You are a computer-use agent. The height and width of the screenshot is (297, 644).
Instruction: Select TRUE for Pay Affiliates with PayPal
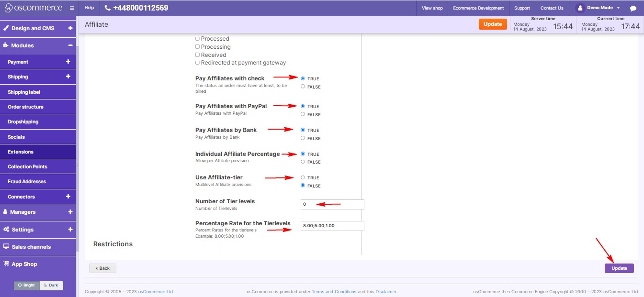pos(303,106)
